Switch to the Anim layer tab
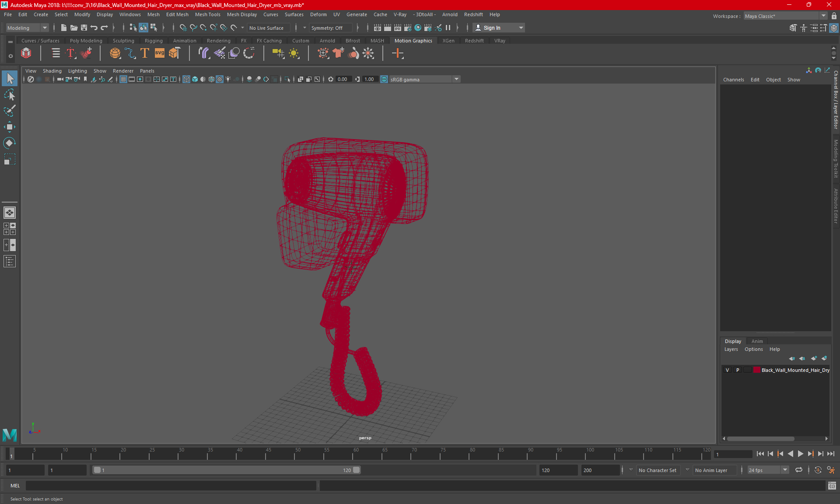Screen dimensions: 840x504 pos(757,341)
